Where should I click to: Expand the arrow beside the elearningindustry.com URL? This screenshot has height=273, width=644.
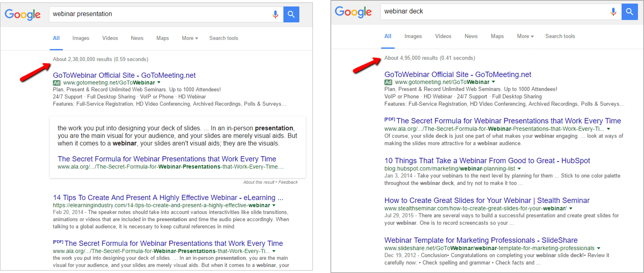pos(274,205)
